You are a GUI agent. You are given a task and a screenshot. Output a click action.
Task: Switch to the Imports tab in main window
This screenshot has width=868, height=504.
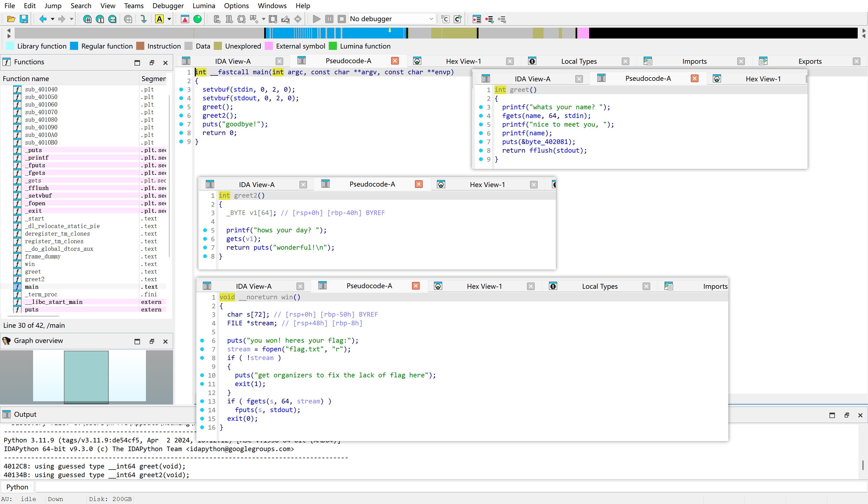[694, 61]
